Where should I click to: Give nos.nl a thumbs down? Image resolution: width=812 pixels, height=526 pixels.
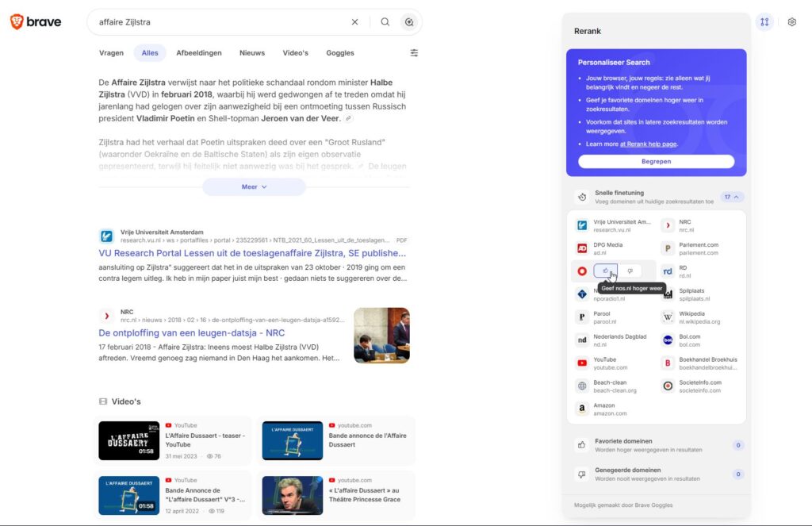pyautogui.click(x=630, y=271)
